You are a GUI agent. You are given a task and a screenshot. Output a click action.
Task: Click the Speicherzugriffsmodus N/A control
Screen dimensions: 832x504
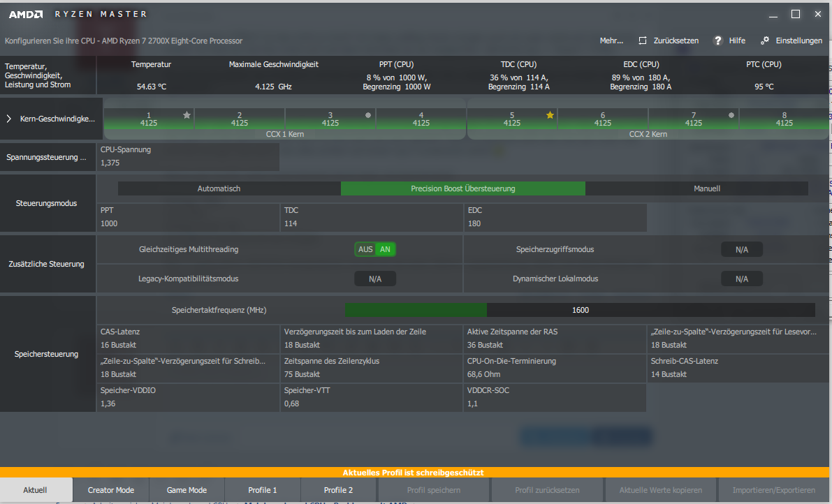pos(742,250)
